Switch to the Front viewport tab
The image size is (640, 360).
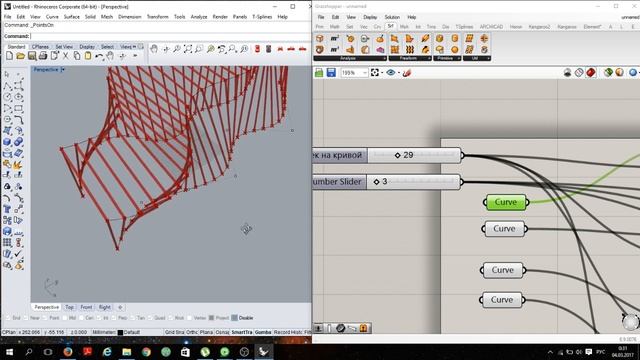(86, 307)
